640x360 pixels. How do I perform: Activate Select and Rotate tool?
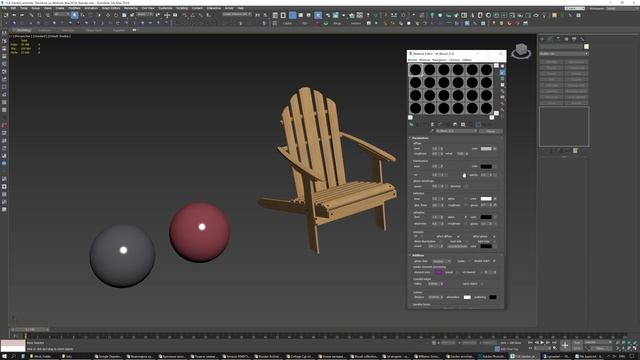pos(116,15)
